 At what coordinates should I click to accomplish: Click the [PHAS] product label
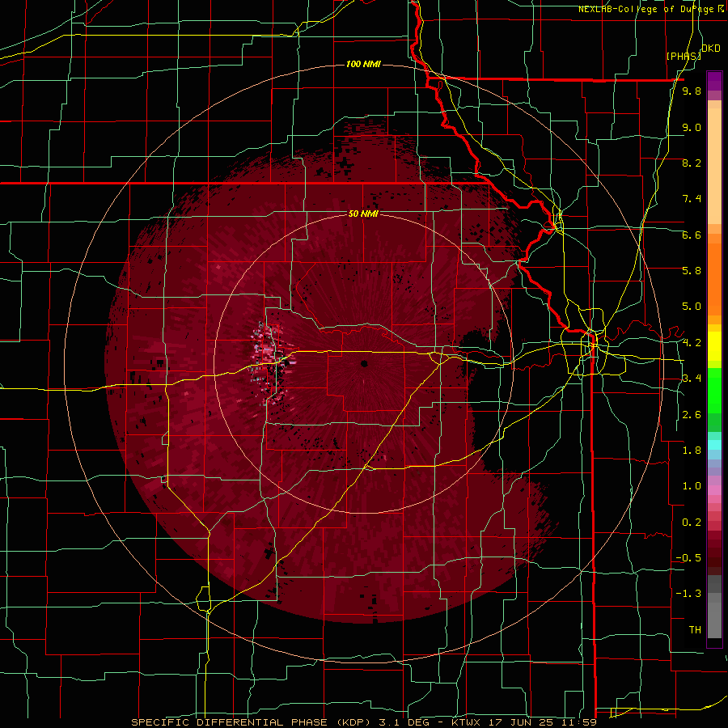click(684, 56)
